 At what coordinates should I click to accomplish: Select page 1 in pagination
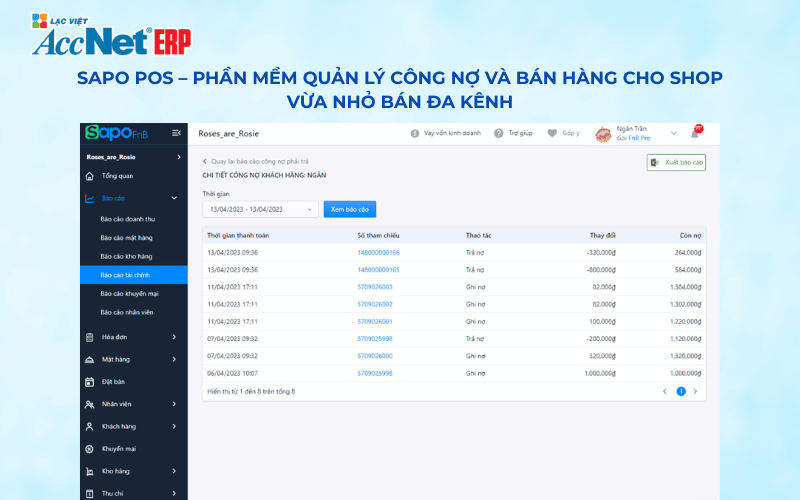tap(681, 391)
